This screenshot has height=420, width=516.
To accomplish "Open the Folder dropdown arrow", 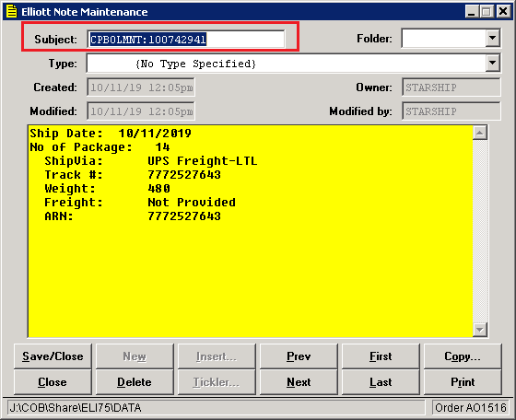I will pos(492,38).
